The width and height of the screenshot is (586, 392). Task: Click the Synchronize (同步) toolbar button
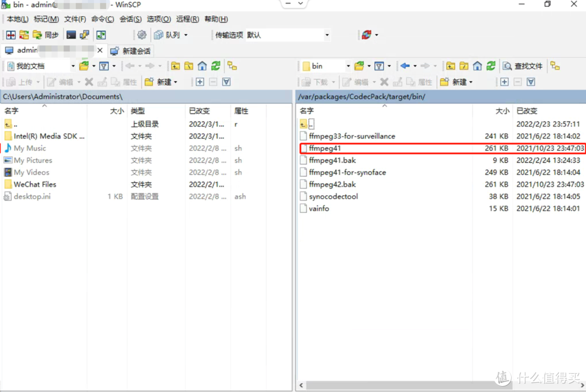click(46, 35)
